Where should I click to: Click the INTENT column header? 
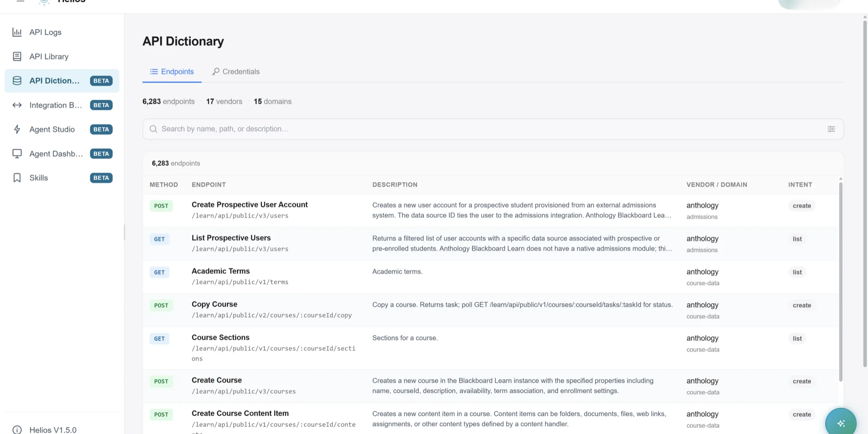[800, 185]
